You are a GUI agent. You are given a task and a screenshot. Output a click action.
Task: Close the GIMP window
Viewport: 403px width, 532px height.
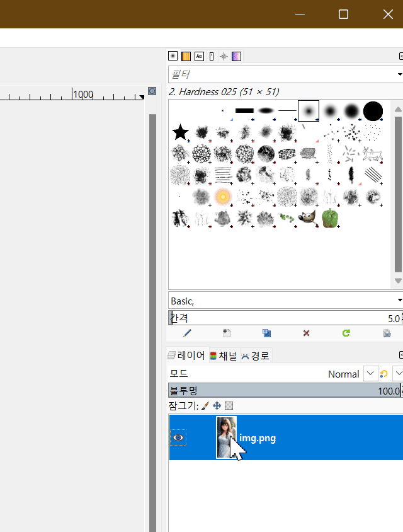pos(388,14)
